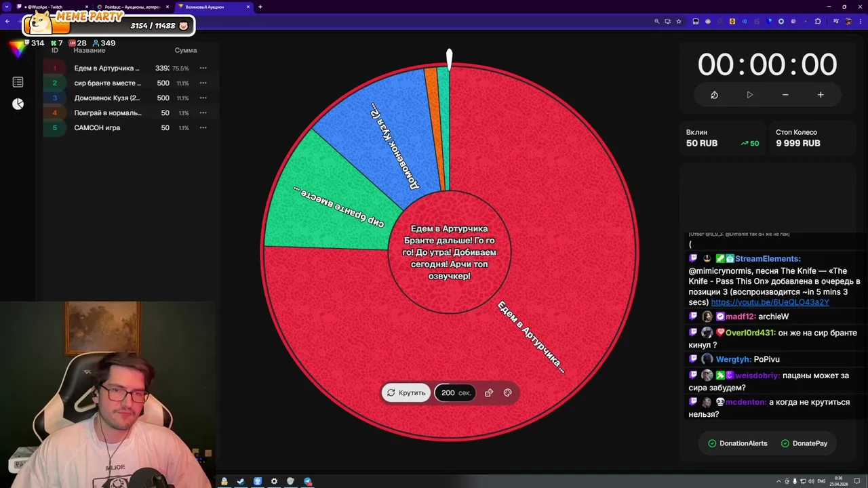
Task: Select lot name Поиграй в нормаль in list
Action: click(x=107, y=113)
